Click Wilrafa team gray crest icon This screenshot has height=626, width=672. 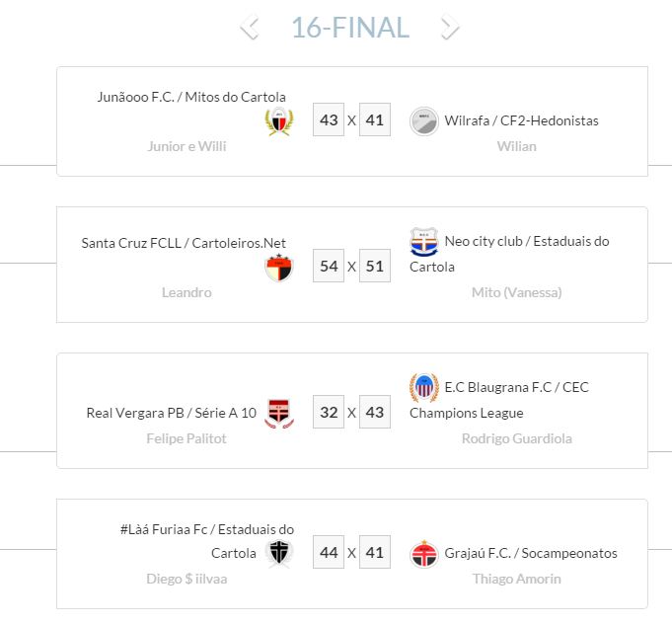tap(424, 121)
